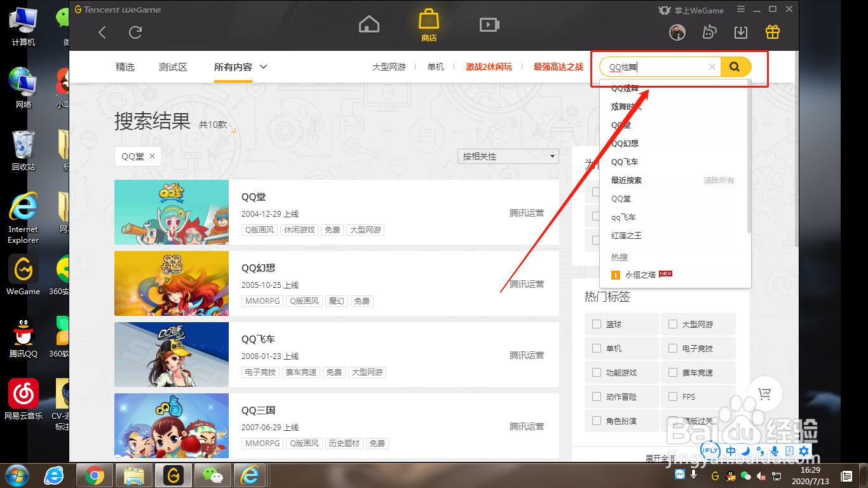Open the 单机 category in top bar
Screen dimensions: 868x488
tap(436, 67)
